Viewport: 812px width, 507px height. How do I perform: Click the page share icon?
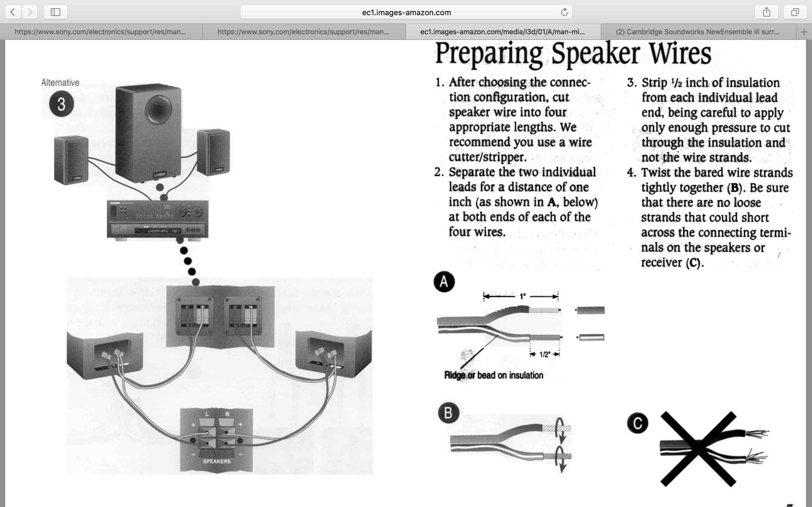(x=767, y=12)
